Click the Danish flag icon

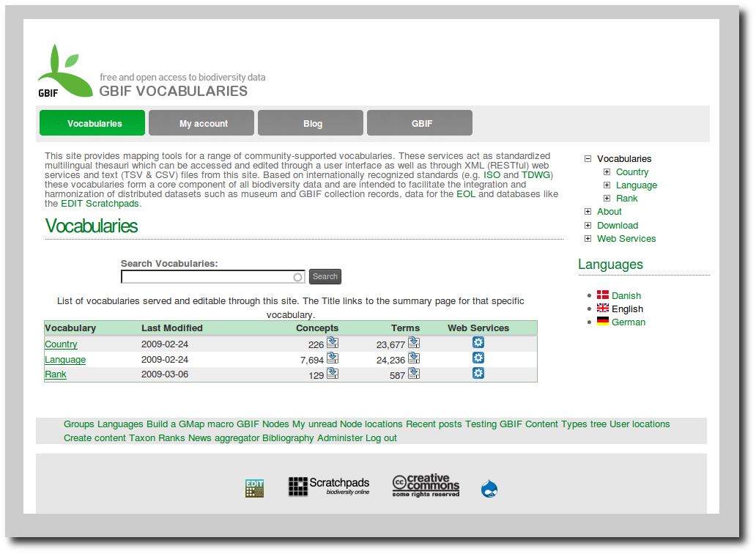point(603,295)
